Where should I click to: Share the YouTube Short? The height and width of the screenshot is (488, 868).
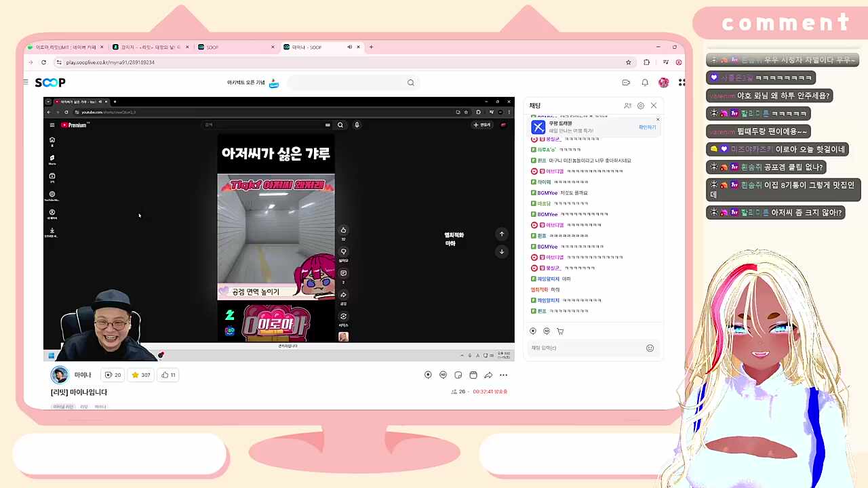click(x=343, y=295)
